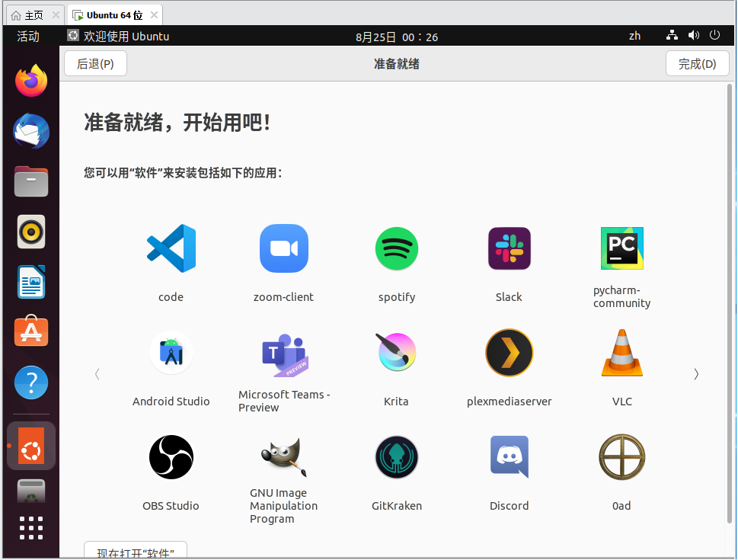738x560 pixels.
Task: Select the Slack app icon
Action: [x=510, y=248]
